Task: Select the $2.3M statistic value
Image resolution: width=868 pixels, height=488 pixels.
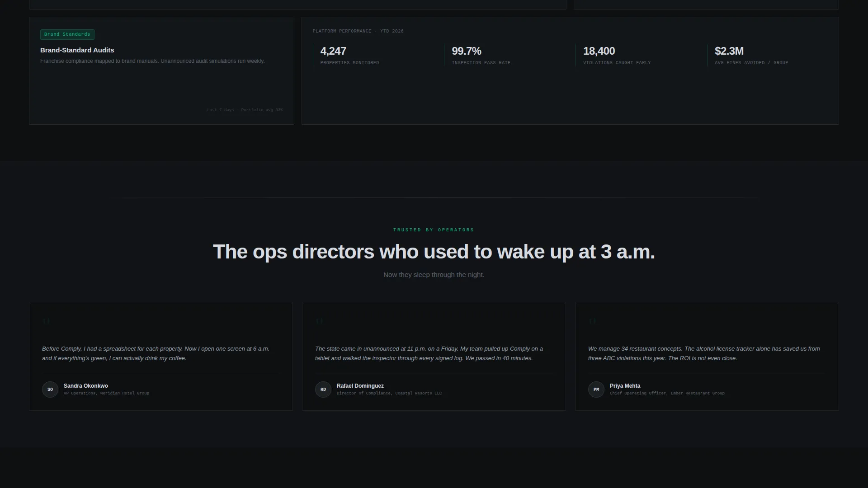Action: 729,51
